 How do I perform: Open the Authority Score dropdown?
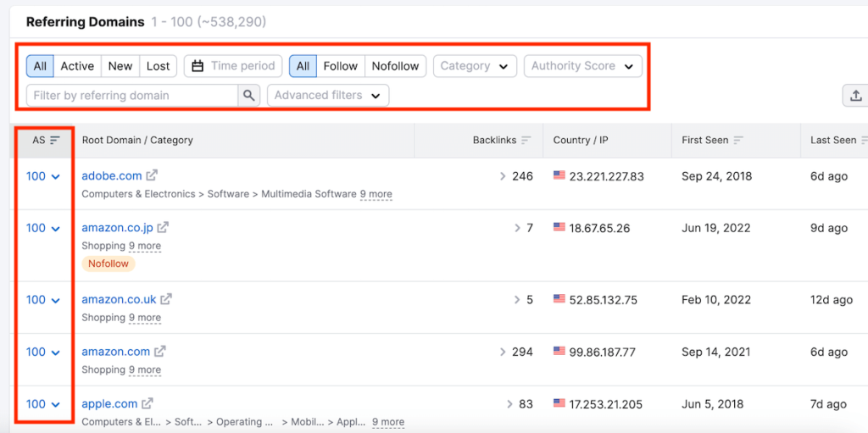point(582,66)
